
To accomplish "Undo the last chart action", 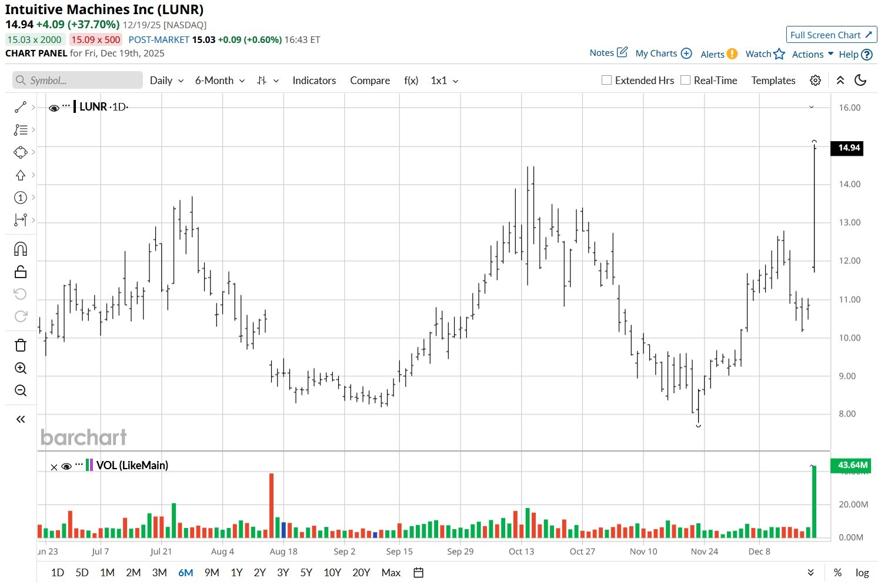I will tap(21, 294).
